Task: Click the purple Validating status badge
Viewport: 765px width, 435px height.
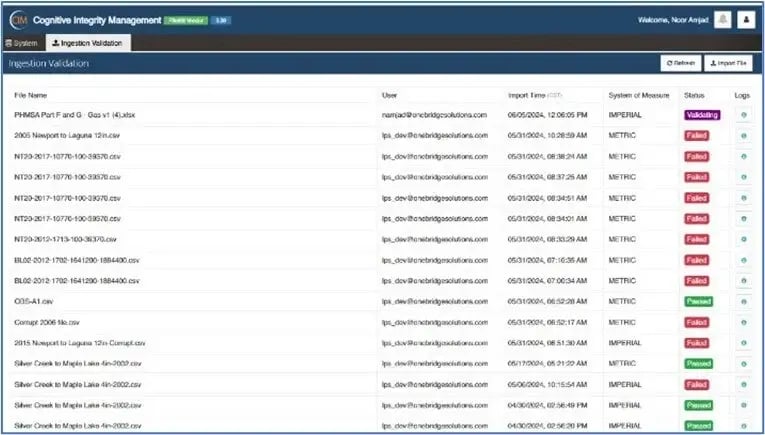Action: pyautogui.click(x=702, y=115)
